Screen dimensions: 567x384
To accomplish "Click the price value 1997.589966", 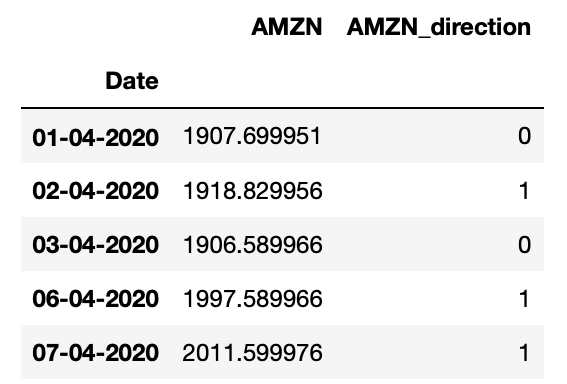I will [253, 299].
